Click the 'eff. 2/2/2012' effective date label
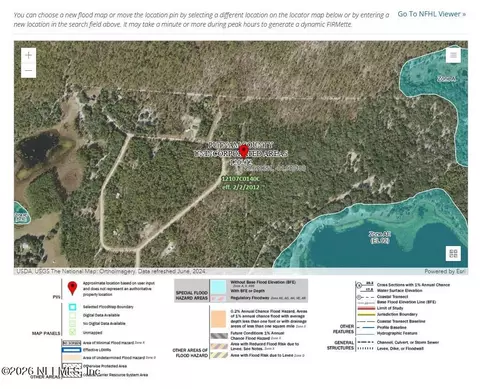This screenshot has height=389, width=480. point(241,187)
